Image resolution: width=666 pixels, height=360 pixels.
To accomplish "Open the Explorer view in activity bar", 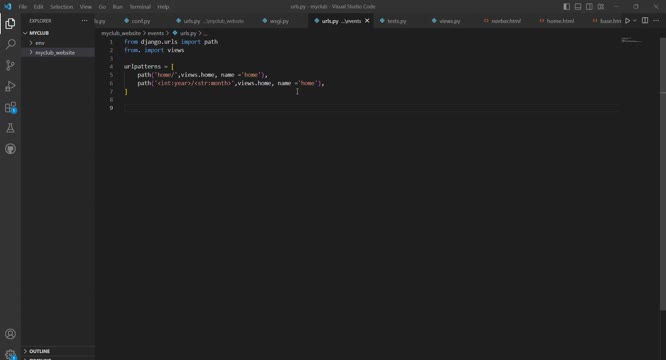I will pos(10,23).
